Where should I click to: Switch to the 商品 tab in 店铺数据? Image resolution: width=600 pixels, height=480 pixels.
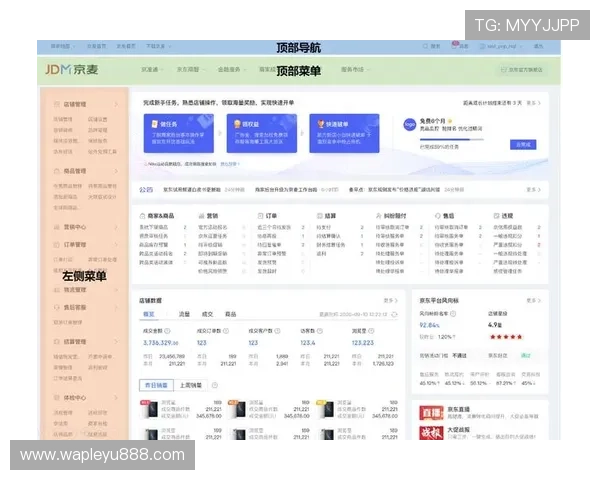pos(230,314)
